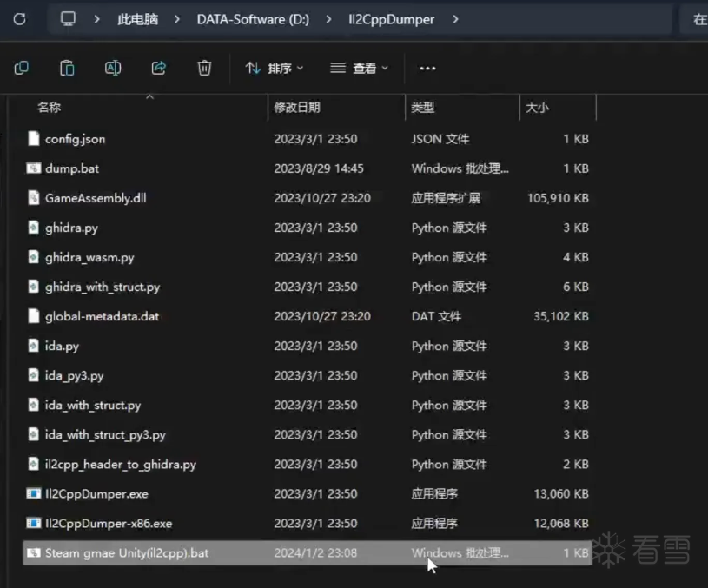
Task: Expand chevron after computer icon in breadcrumb
Action: point(96,19)
